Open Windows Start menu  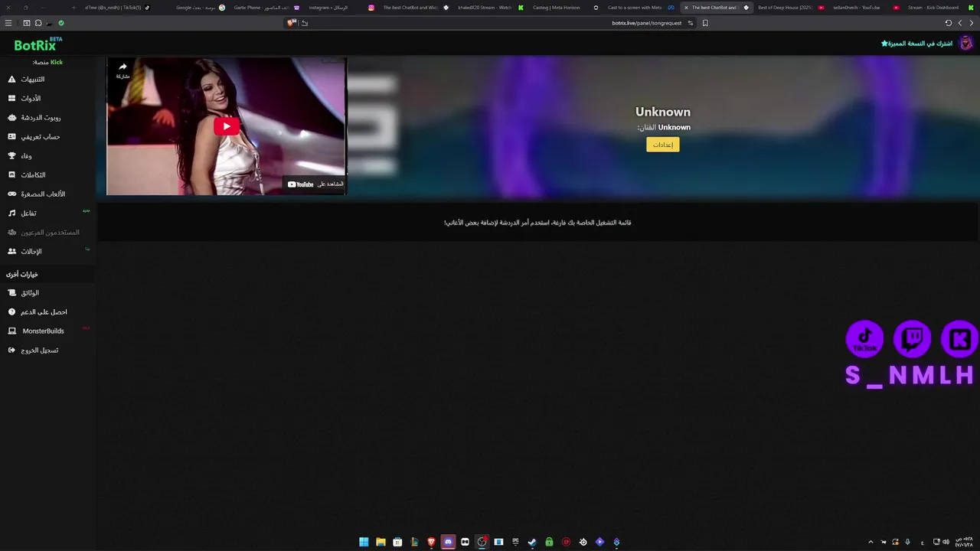(364, 542)
